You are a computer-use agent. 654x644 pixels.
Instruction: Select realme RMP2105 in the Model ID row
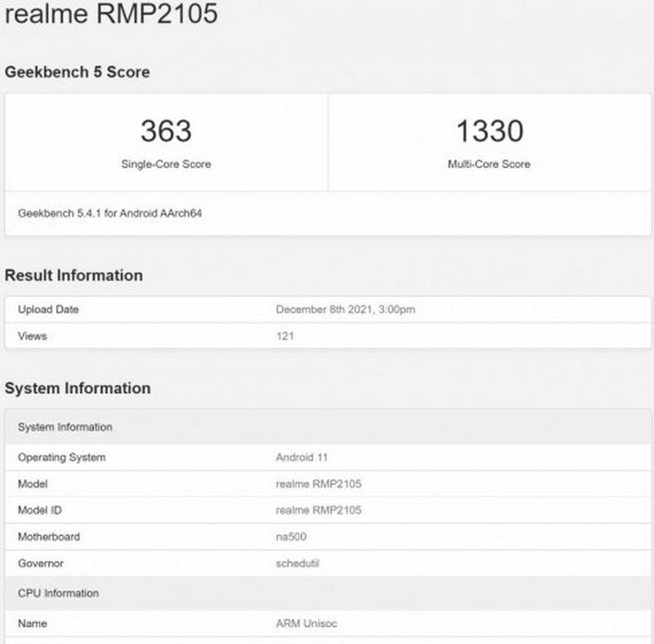pos(319,510)
